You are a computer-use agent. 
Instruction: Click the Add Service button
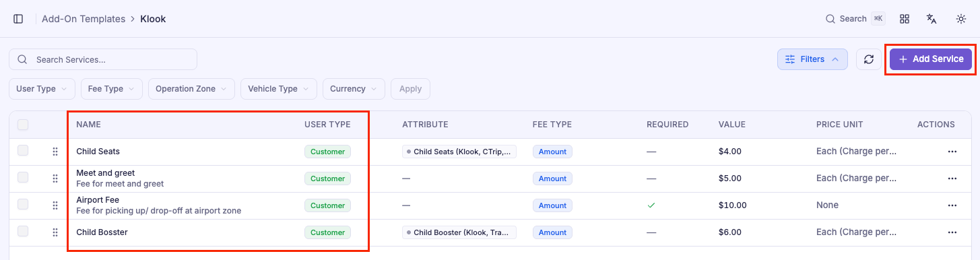pos(931,59)
